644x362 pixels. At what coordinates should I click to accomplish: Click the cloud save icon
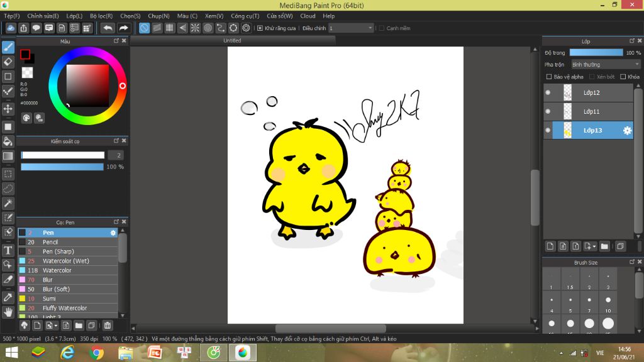tap(11, 28)
